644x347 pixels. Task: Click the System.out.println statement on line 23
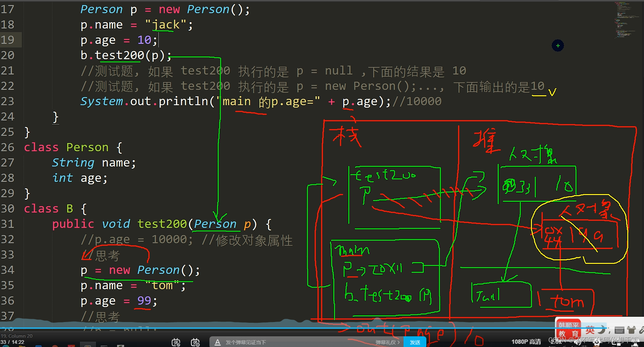(236, 101)
